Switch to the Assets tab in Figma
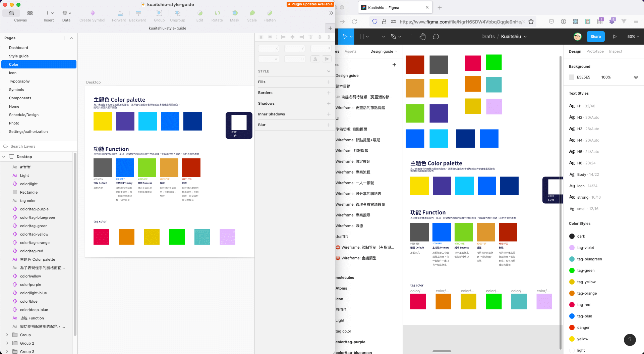Image resolution: width=644 pixels, height=354 pixels. pyautogui.click(x=350, y=51)
